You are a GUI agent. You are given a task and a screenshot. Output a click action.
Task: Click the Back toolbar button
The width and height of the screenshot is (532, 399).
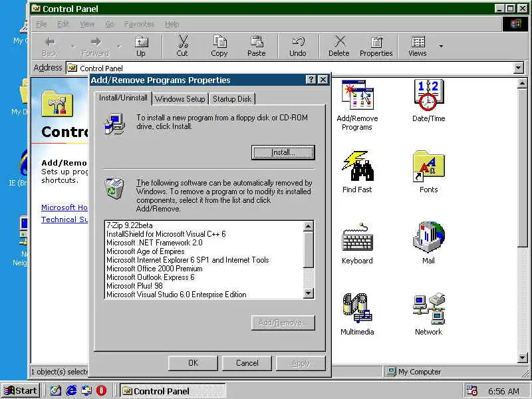pyautogui.click(x=50, y=46)
